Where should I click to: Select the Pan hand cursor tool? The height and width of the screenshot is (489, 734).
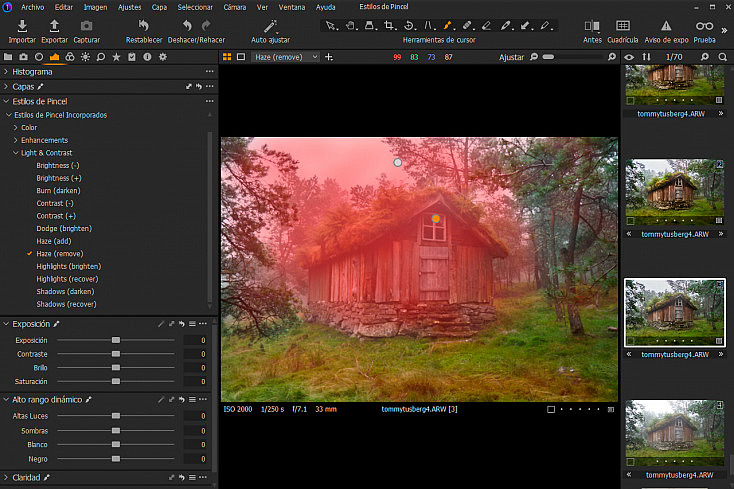pos(350,26)
